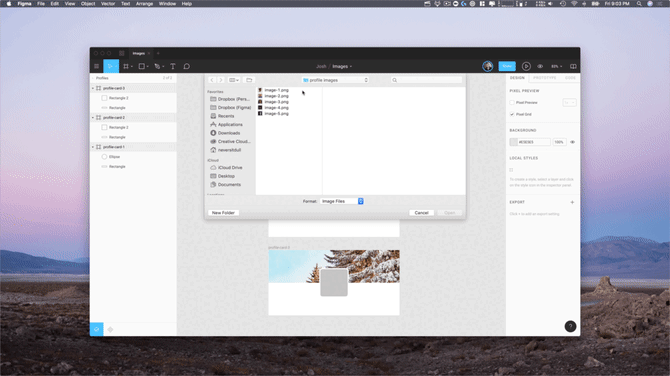Click the Cancel button in file dialog
Image resolution: width=670 pixels, height=376 pixels.
[421, 213]
